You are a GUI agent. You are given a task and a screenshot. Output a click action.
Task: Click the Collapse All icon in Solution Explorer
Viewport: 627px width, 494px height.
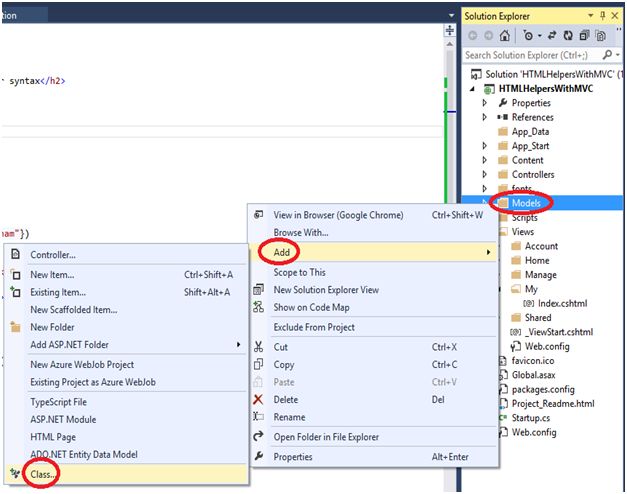click(584, 36)
